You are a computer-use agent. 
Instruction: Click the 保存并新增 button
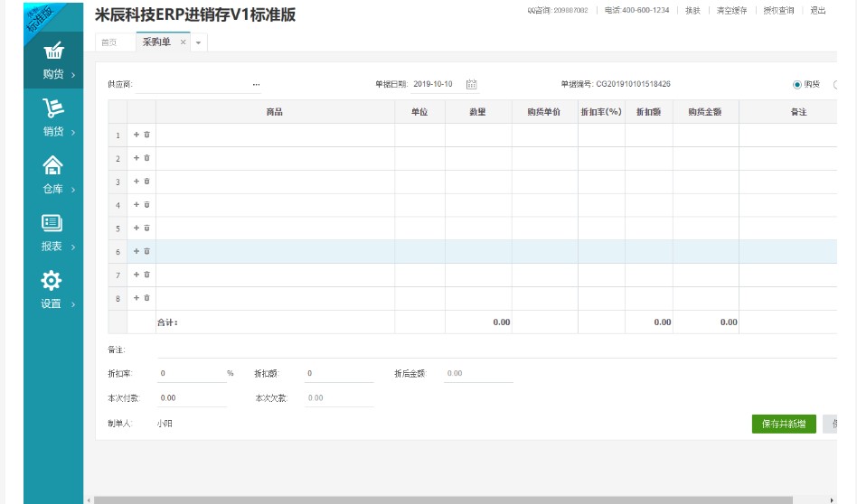[783, 424]
